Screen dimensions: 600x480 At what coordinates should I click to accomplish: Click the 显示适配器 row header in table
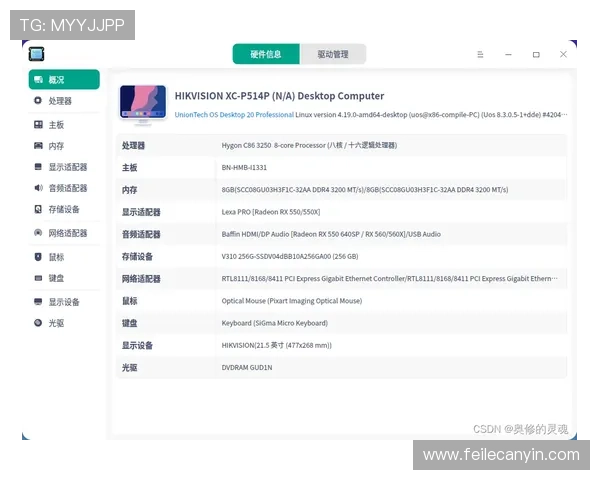click(141, 212)
